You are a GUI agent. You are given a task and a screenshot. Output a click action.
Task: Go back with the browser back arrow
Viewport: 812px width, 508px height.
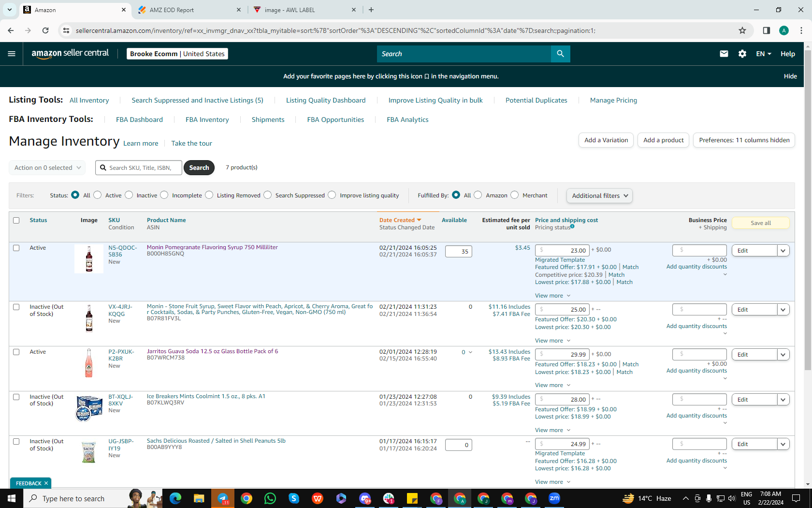11,30
